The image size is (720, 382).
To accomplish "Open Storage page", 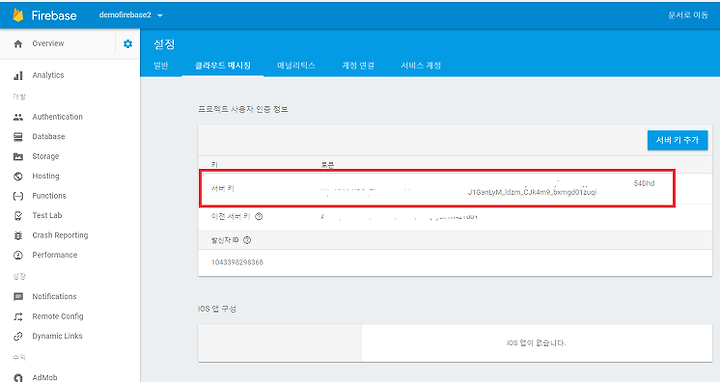I will (x=45, y=157).
